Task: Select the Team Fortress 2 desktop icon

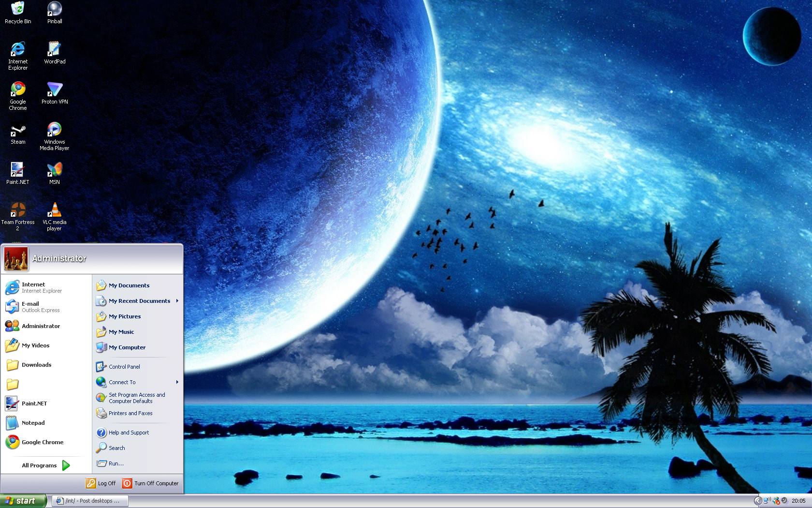Action: [x=18, y=217]
